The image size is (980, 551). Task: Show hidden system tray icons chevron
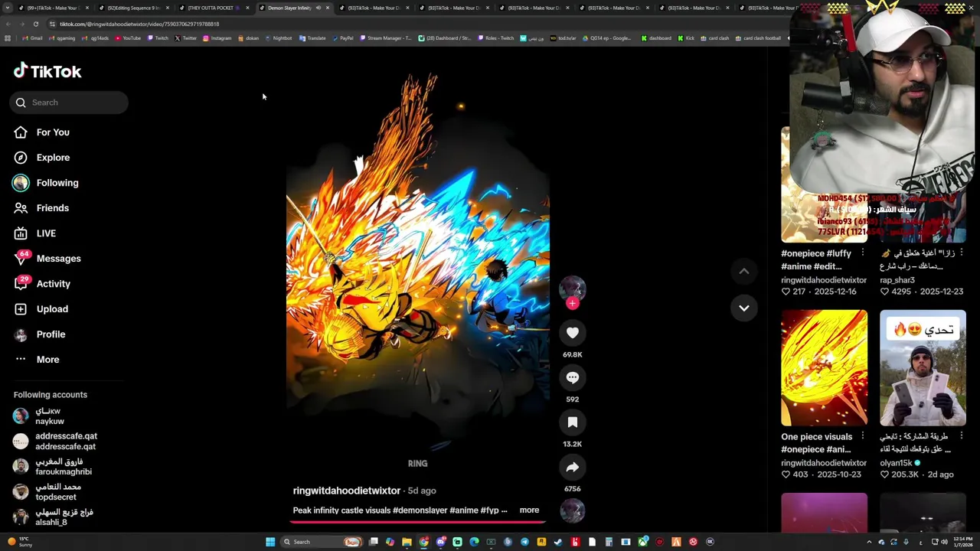click(869, 542)
